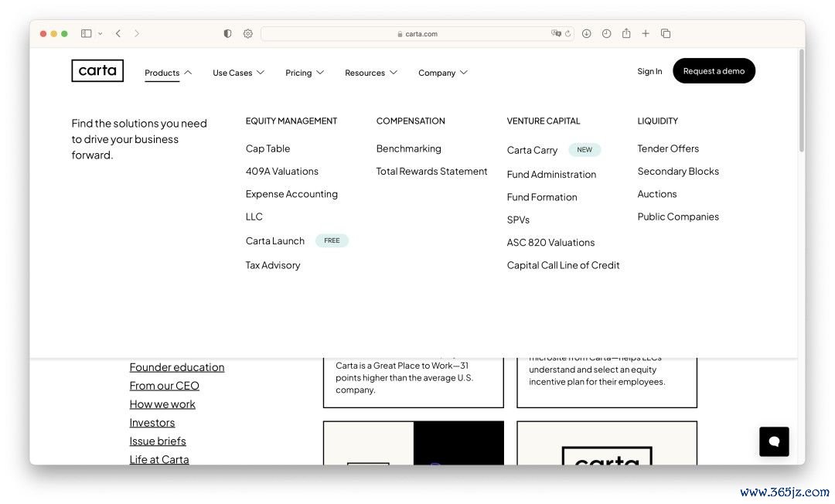Click the Investors link
835x504 pixels.
tap(152, 423)
